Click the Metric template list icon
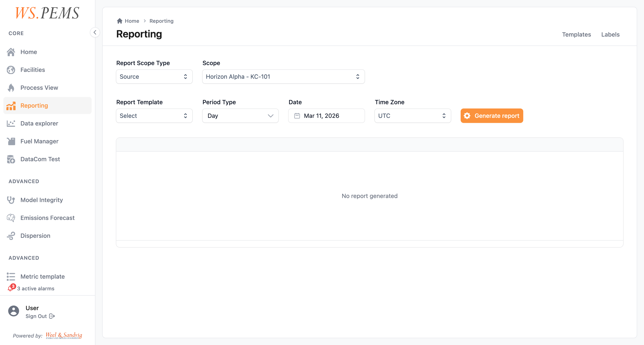The width and height of the screenshot is (644, 345). point(11,277)
